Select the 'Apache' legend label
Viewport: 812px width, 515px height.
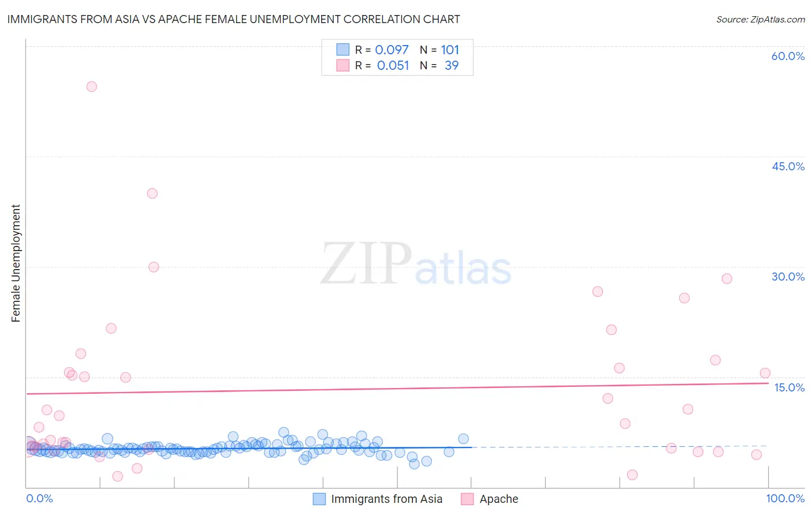pyautogui.click(x=498, y=499)
